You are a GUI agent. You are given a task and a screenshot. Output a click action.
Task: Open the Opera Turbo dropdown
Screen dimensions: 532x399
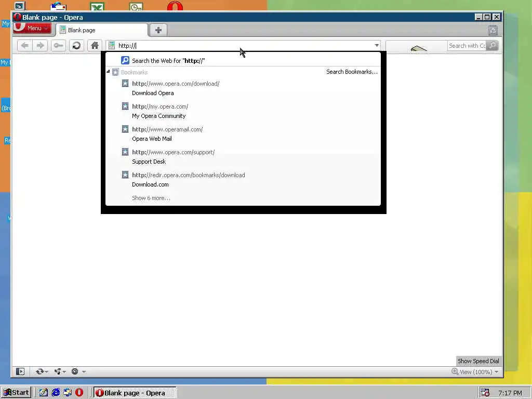click(x=78, y=371)
